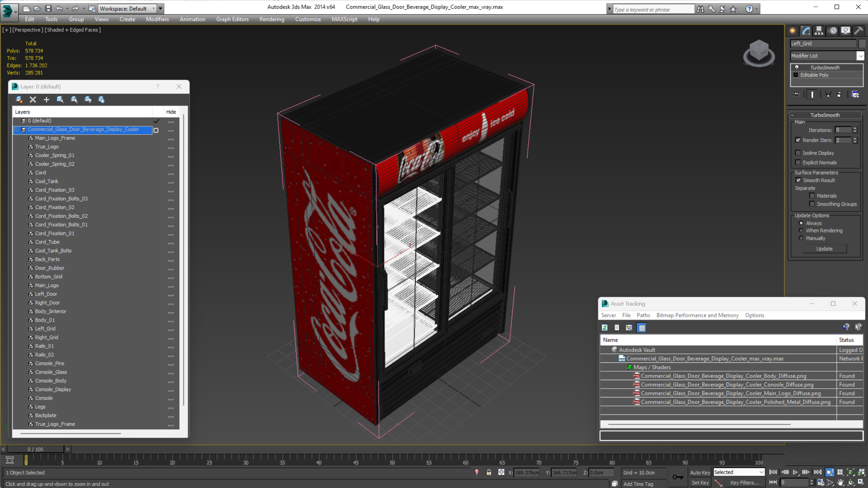Enable Explicit Normals checkbox
Screen dimensions: 868x488
(x=798, y=162)
